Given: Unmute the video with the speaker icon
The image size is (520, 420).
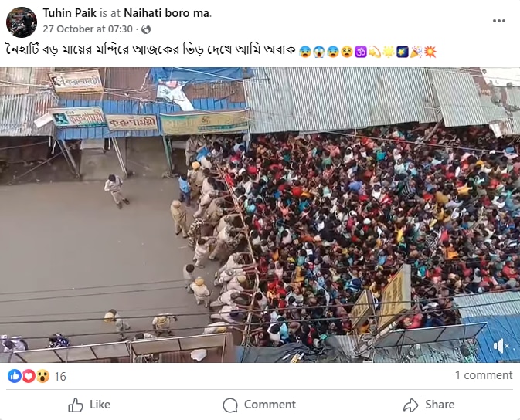Looking at the screenshot, I should coord(501,346).
